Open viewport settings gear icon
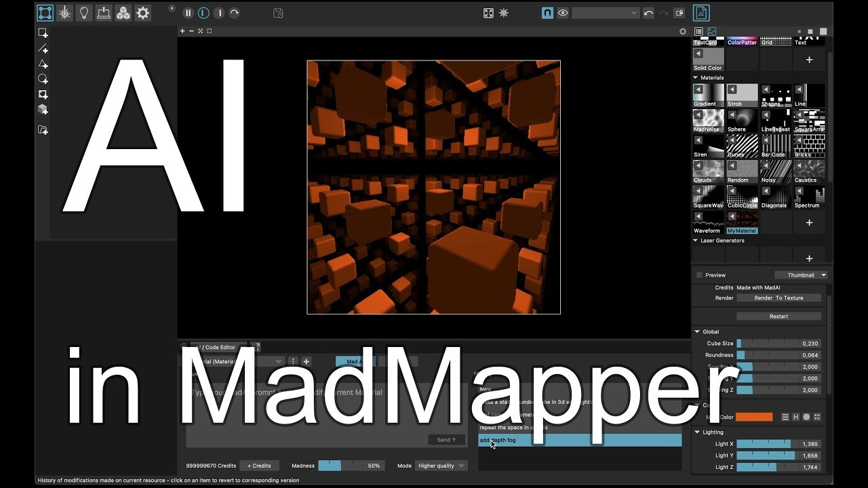This screenshot has width=868, height=488. tap(683, 31)
